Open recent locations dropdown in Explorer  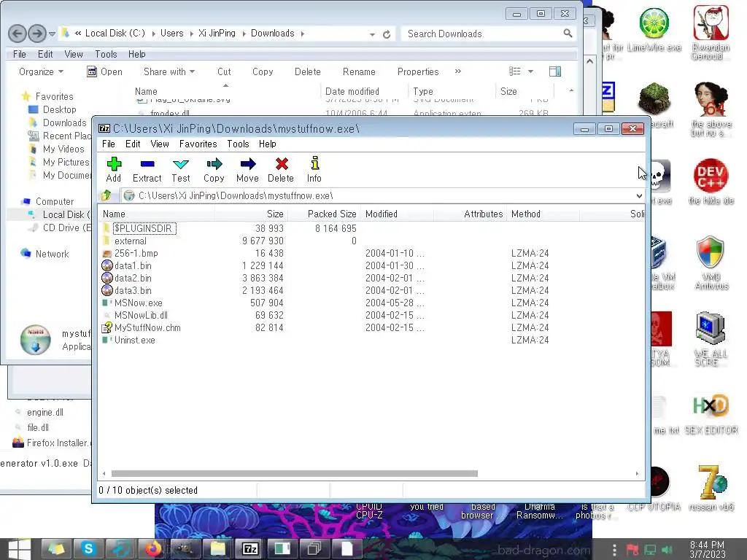point(52,34)
